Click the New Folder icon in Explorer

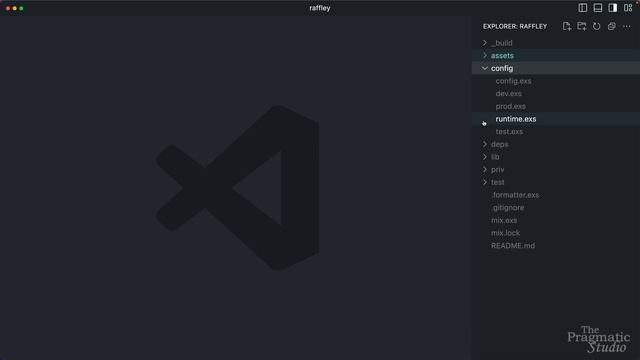582,27
